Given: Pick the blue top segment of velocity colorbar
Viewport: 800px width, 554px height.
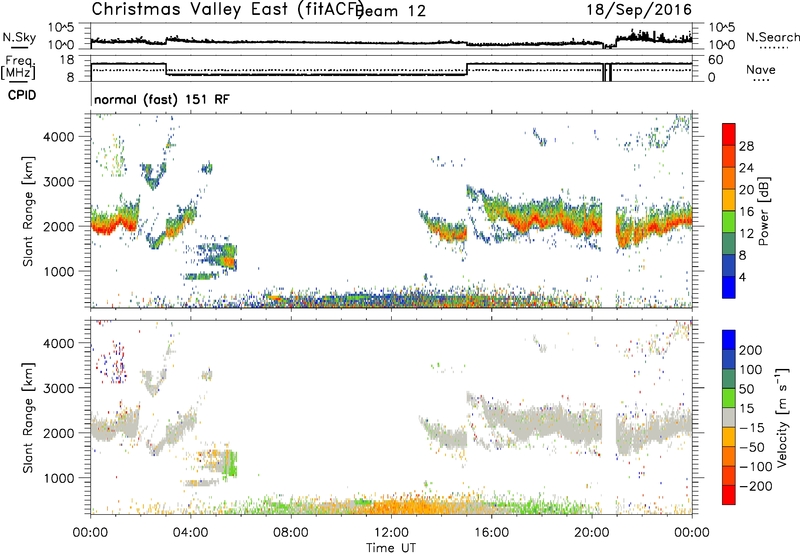Looking at the screenshot, I should pos(729,340).
